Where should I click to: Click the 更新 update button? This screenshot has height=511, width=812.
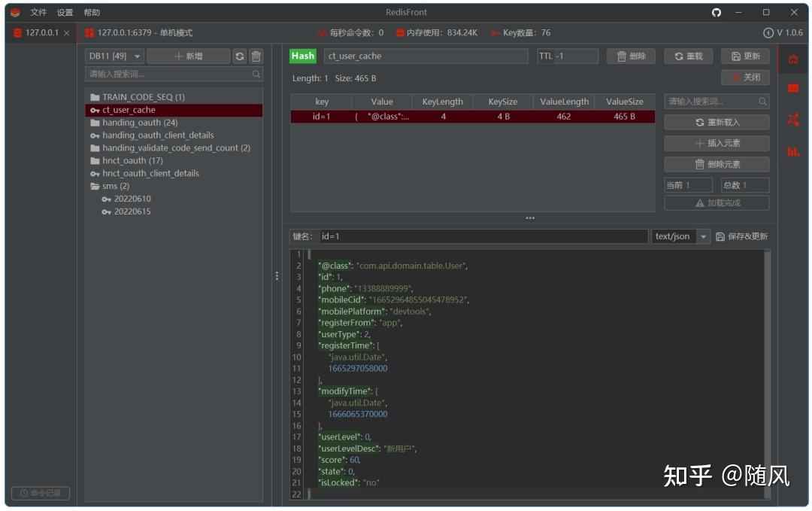[745, 56]
